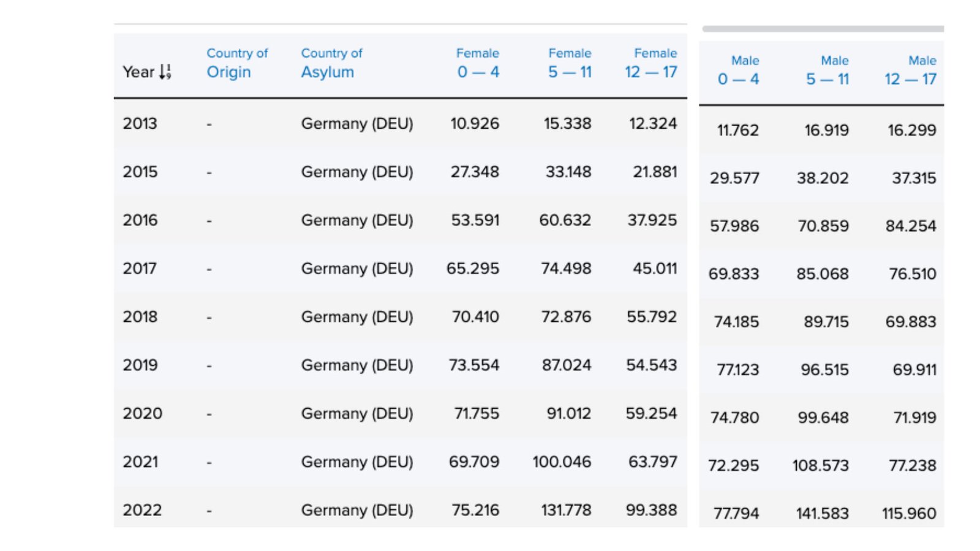This screenshot has height=551, width=980.
Task: Sort by Female 5 — 11 header
Action: click(570, 63)
